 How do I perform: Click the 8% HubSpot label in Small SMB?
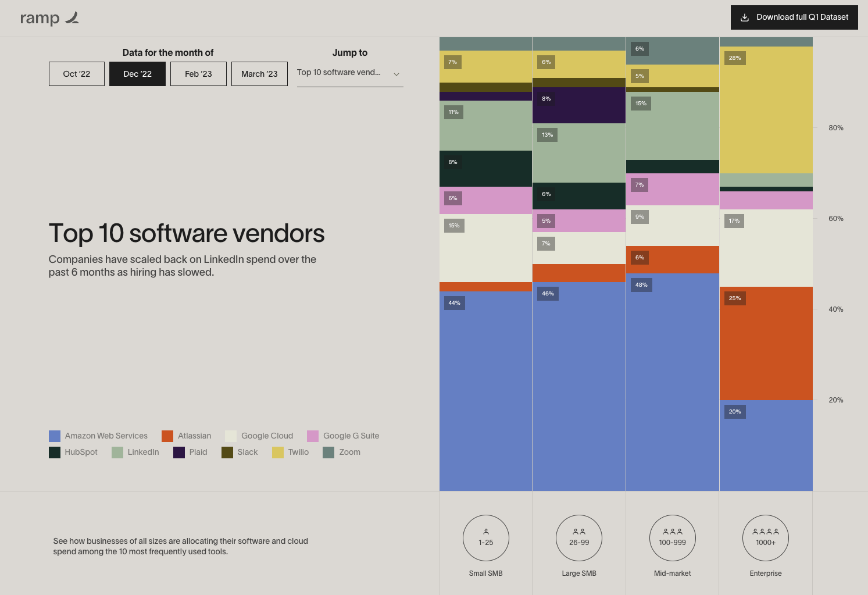(x=453, y=162)
